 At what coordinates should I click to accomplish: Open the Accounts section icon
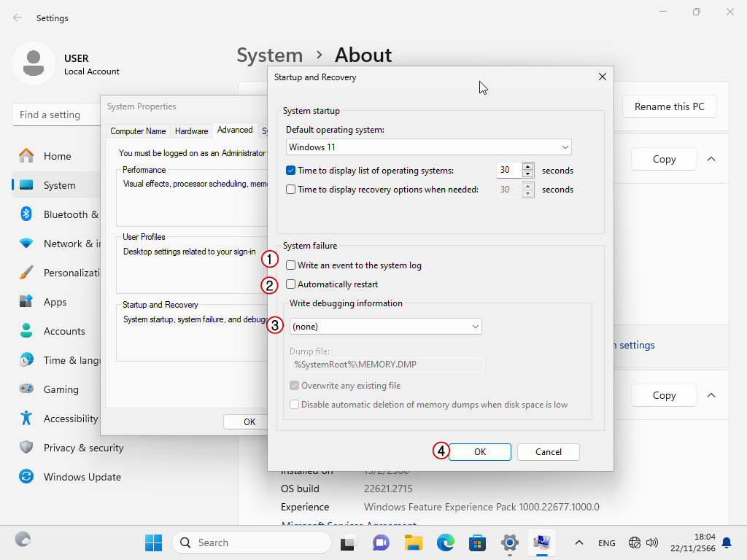coord(26,331)
